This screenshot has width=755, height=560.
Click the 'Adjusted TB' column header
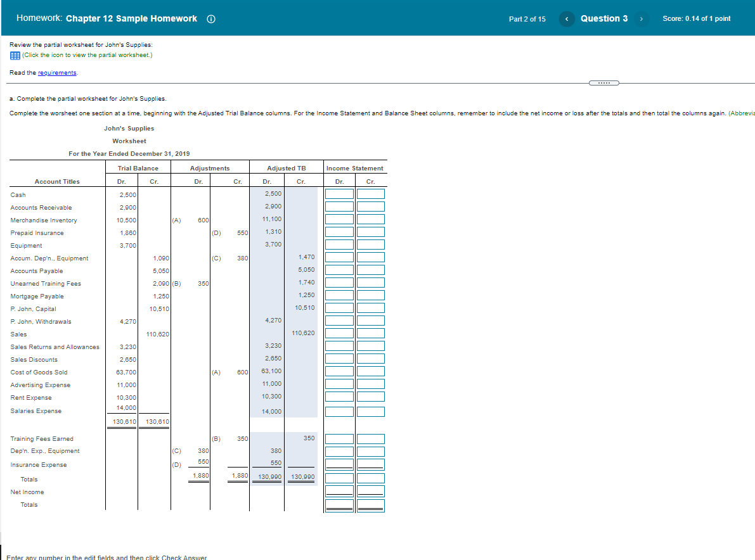[x=287, y=169]
